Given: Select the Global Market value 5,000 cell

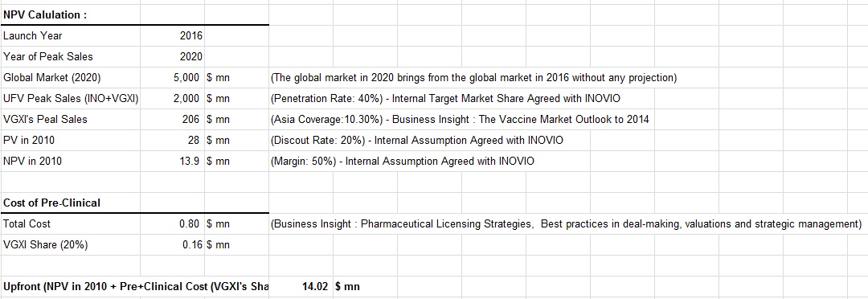Looking at the screenshot, I should (172, 77).
